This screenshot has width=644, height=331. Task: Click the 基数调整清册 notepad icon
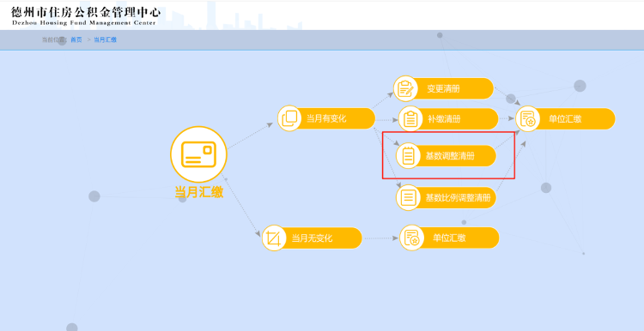408,156
